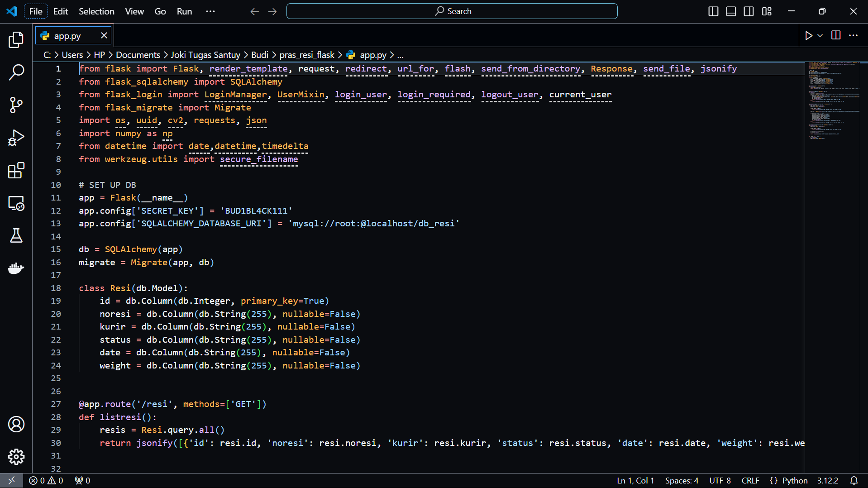Viewport: 868px width, 488px height.
Task: Open the Search view in activity bar
Action: tap(16, 72)
